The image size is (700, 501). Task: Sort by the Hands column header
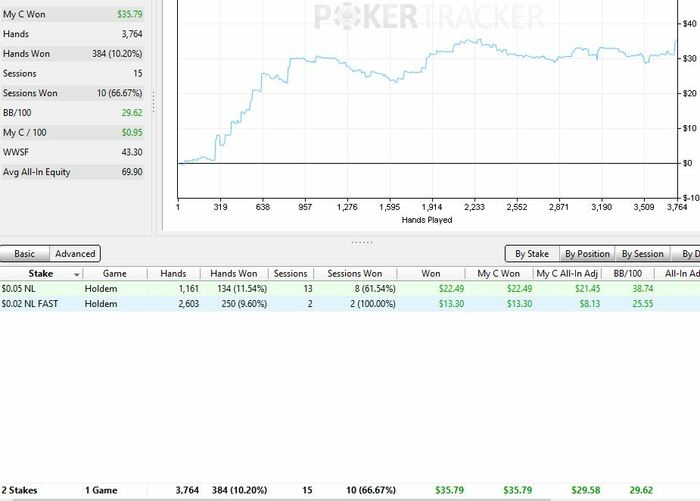point(173,274)
